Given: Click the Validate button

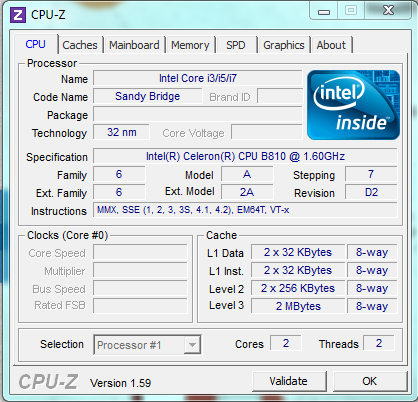Looking at the screenshot, I should (289, 381).
